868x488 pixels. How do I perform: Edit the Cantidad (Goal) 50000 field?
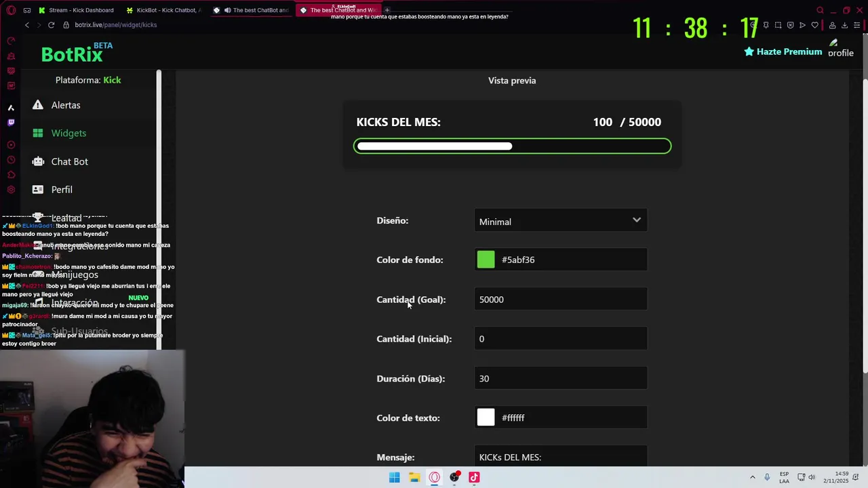(561, 300)
